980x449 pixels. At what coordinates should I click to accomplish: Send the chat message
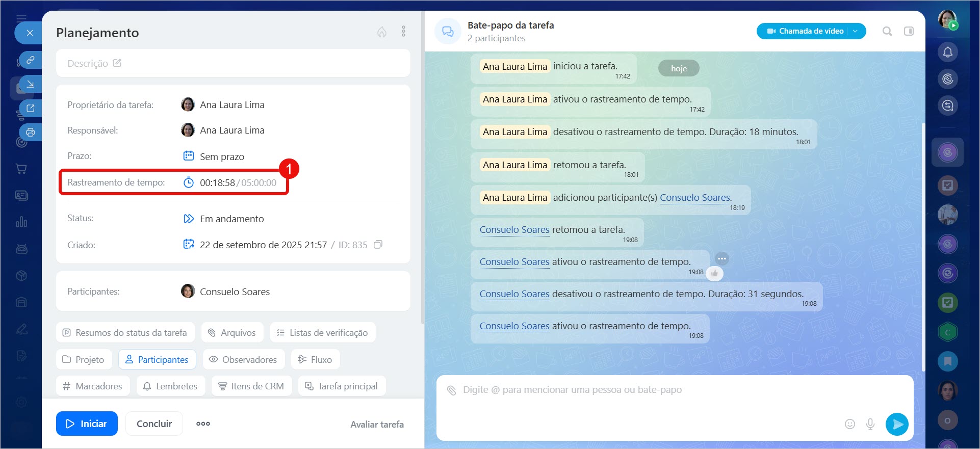click(897, 424)
